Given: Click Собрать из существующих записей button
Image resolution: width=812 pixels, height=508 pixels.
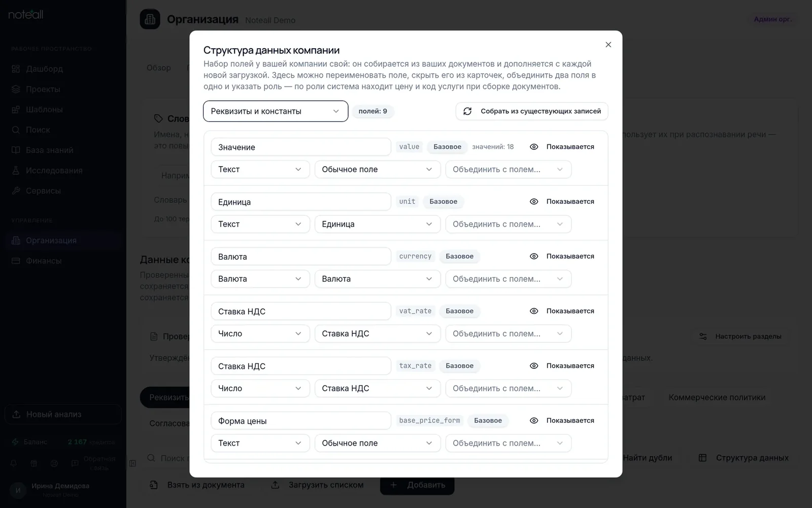Looking at the screenshot, I should coord(532,111).
